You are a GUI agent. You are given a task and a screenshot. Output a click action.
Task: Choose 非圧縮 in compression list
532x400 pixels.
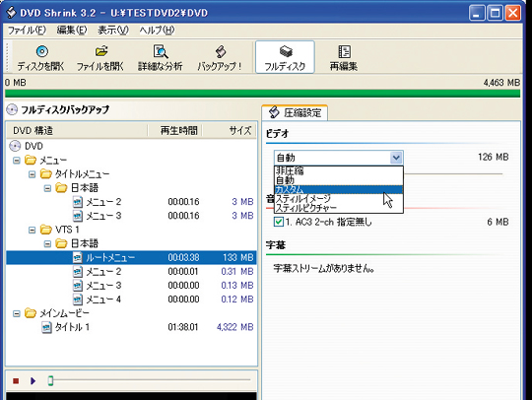(339, 170)
